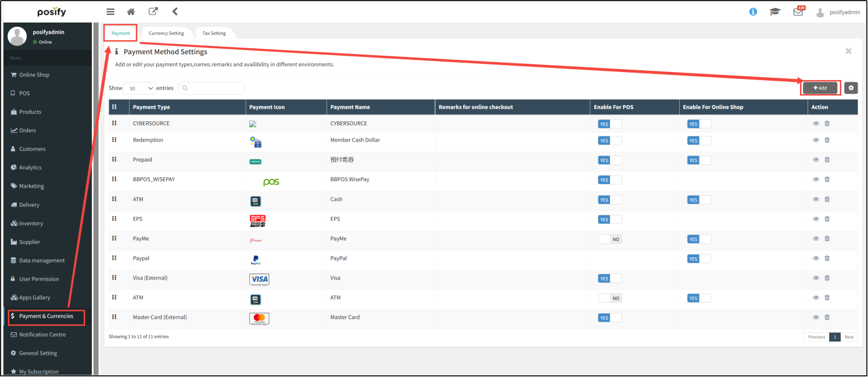Open the blue info icon in header

click(753, 12)
